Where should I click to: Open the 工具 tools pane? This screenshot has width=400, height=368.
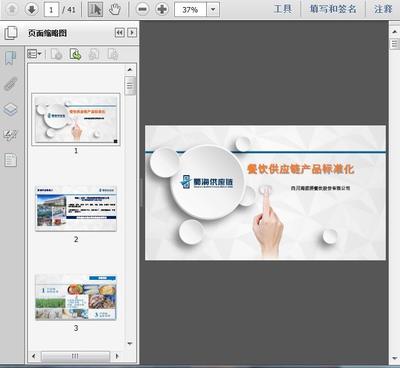283,9
